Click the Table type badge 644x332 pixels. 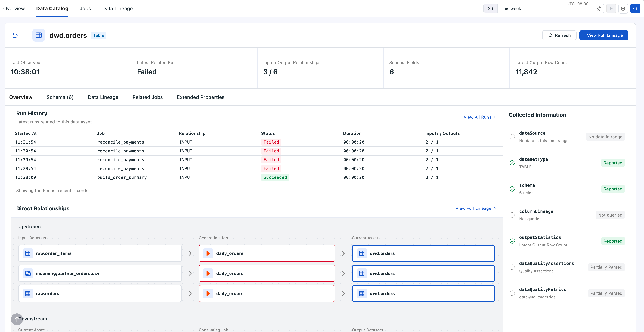point(99,35)
